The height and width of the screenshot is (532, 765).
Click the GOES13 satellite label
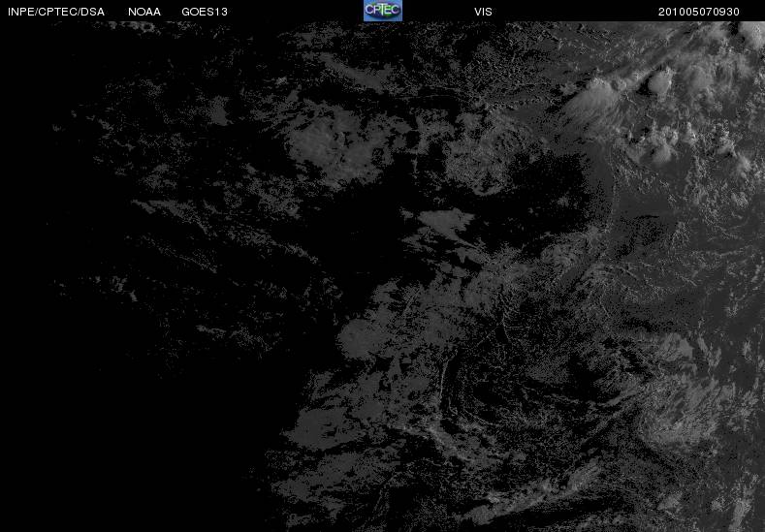(205, 12)
